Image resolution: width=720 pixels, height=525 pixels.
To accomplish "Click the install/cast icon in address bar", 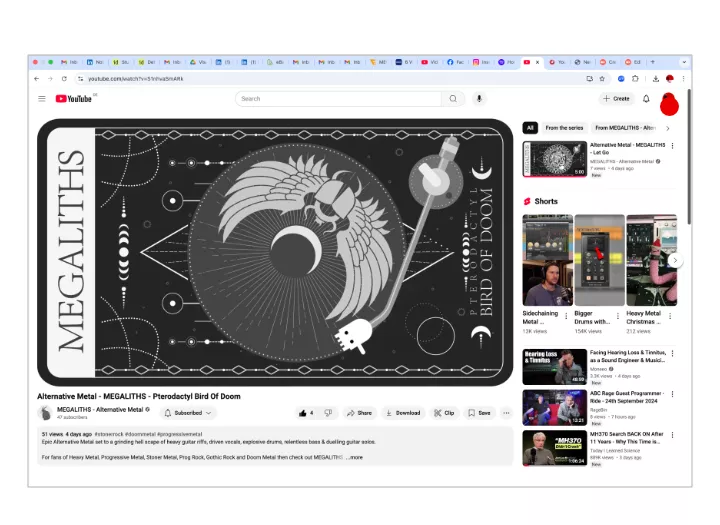I will 590,79.
